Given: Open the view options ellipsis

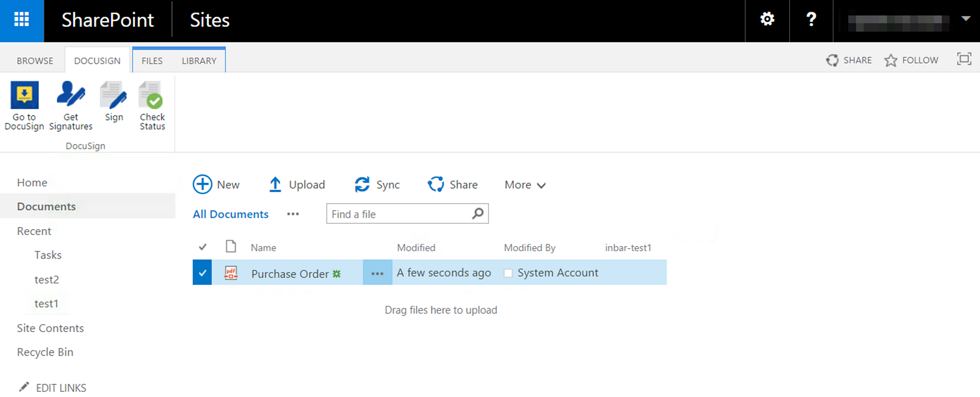Looking at the screenshot, I should (293, 214).
